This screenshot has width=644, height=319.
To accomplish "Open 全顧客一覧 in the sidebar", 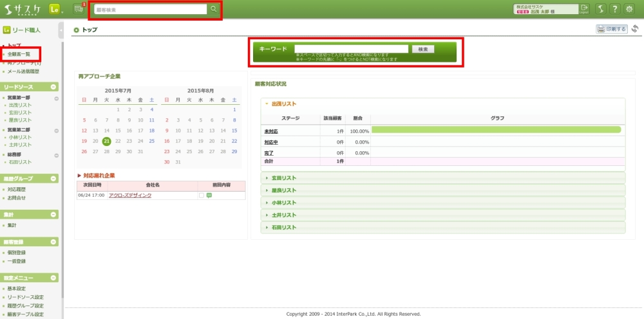I will click(x=19, y=54).
